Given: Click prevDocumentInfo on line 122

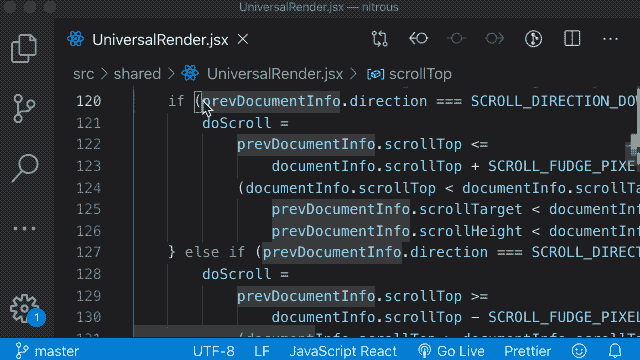Looking at the screenshot, I should tap(306, 144).
